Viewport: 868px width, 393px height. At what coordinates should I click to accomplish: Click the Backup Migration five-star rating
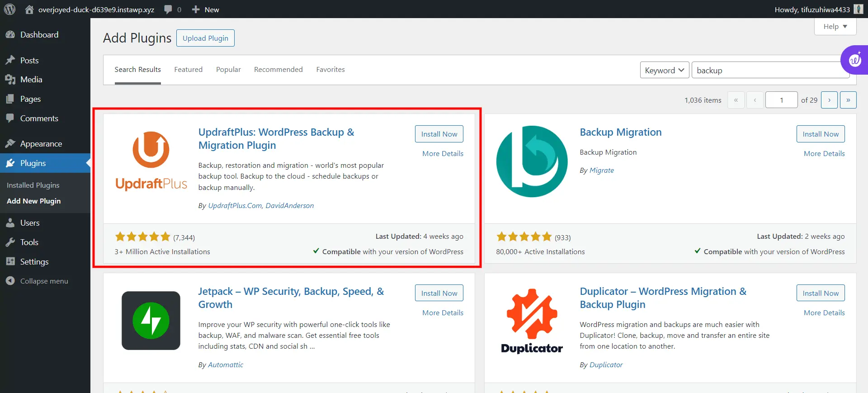click(524, 237)
